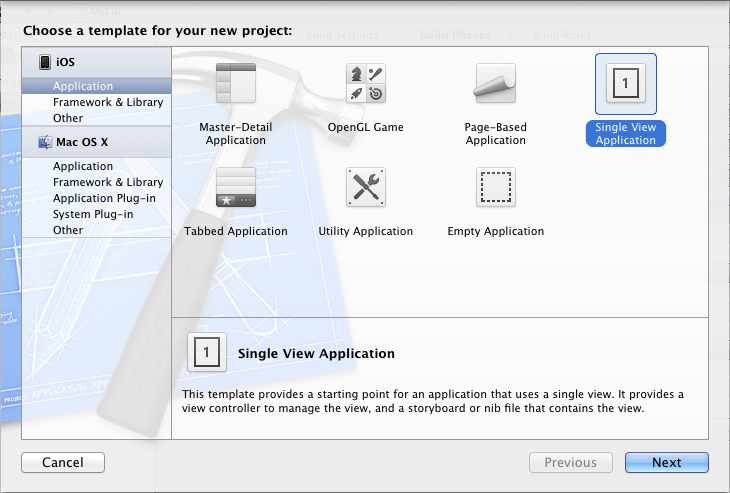Click the 'Tabbed Application' label
This screenshot has height=493, width=730.
[x=236, y=231]
